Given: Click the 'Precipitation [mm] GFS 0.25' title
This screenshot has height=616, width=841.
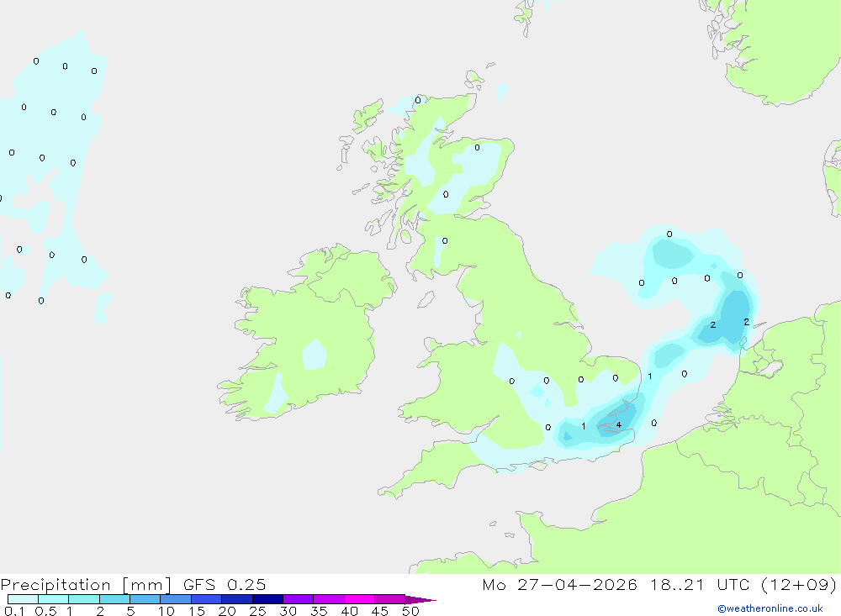Looking at the screenshot, I should [x=133, y=584].
